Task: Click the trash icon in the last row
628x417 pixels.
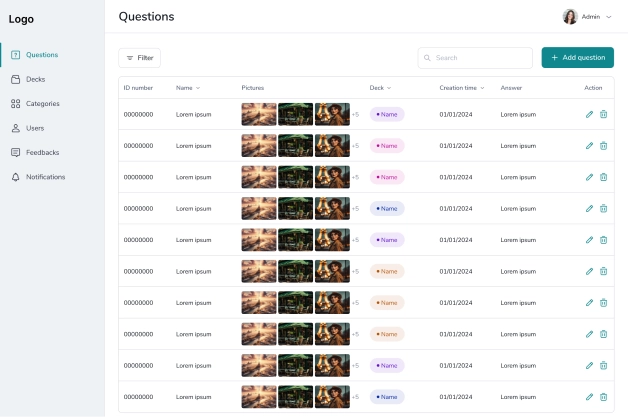Action: coord(603,397)
